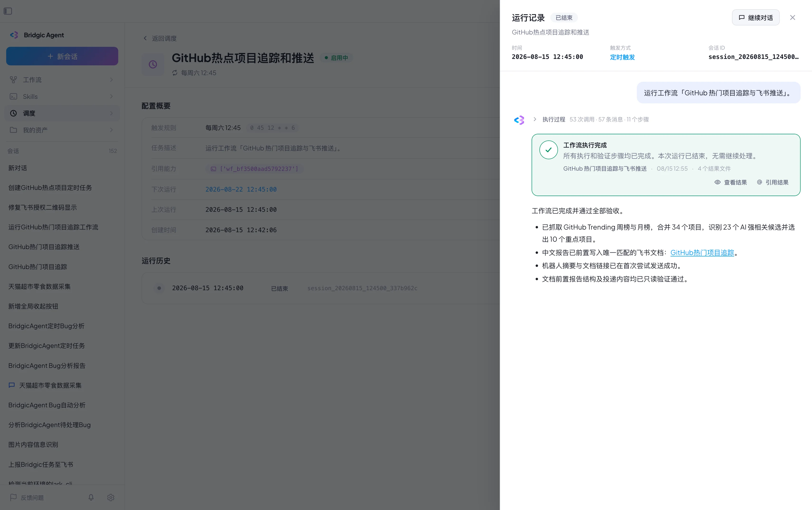Click 定时触发 trigger type
Image resolution: width=812 pixels, height=510 pixels.
[622, 57]
